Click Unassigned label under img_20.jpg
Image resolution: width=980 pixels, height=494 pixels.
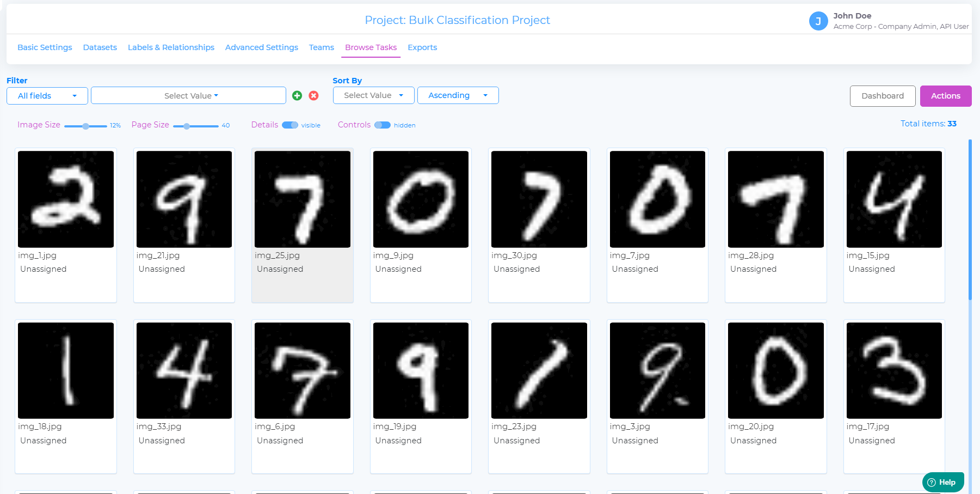point(754,441)
